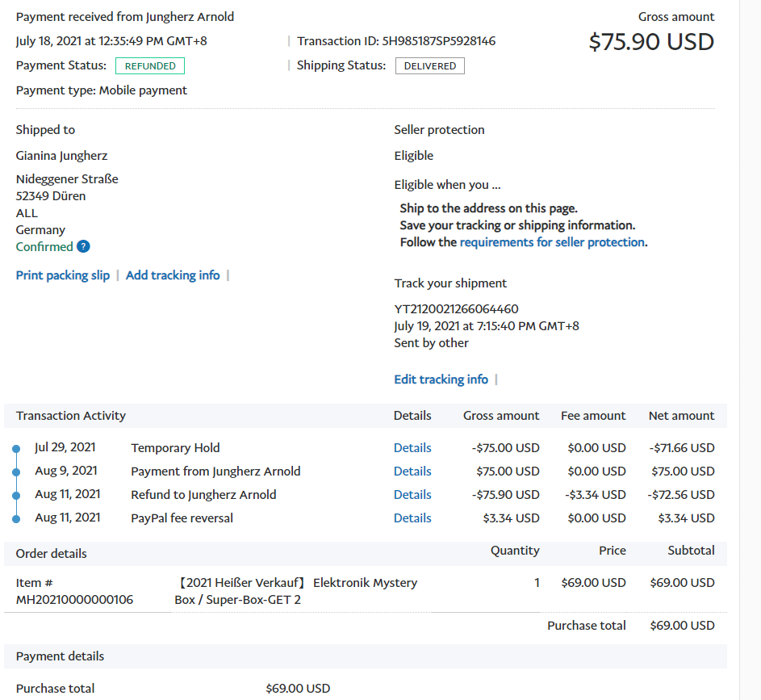Select the PayPal fee reversal timeline dot

pyautogui.click(x=16, y=518)
